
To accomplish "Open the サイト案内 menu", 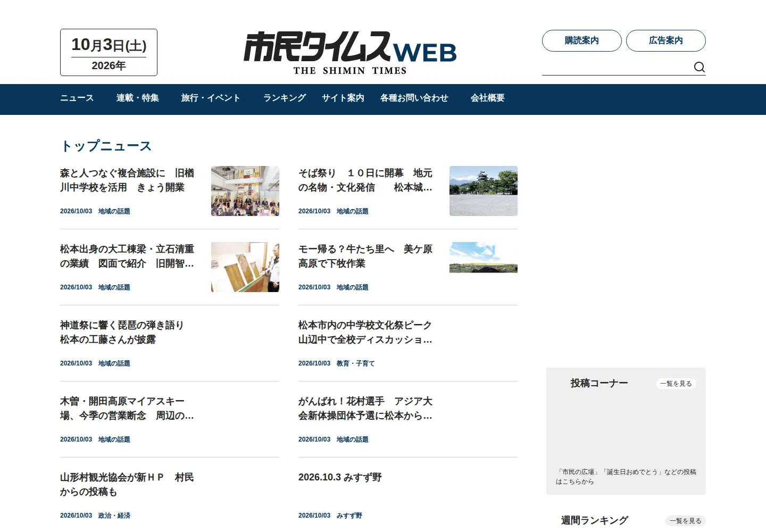I will pyautogui.click(x=343, y=98).
